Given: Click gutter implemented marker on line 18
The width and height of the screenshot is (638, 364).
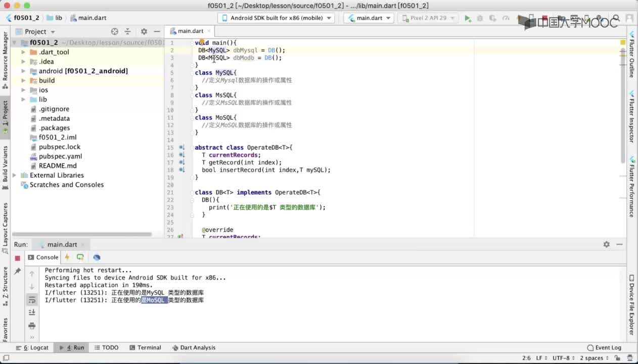Looking at the screenshot, I should coord(181,170).
